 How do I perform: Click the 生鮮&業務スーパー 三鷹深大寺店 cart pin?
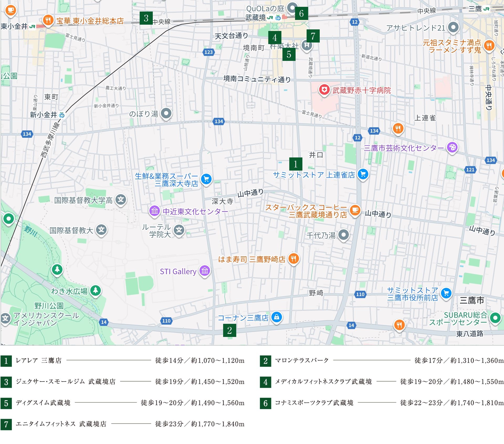[206, 179]
